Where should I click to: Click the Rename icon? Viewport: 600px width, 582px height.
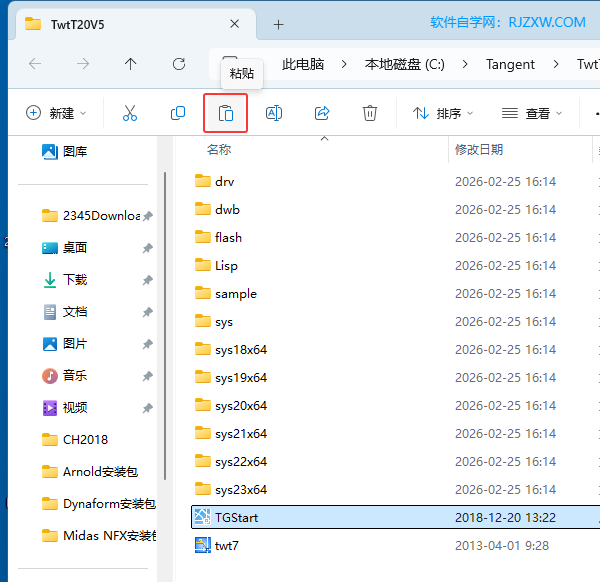(x=274, y=113)
